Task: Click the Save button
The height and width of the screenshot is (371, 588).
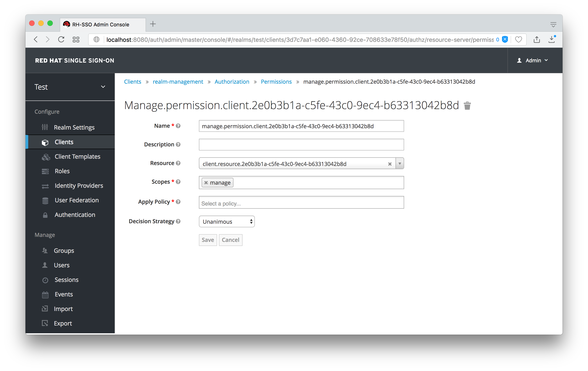Action: click(207, 240)
